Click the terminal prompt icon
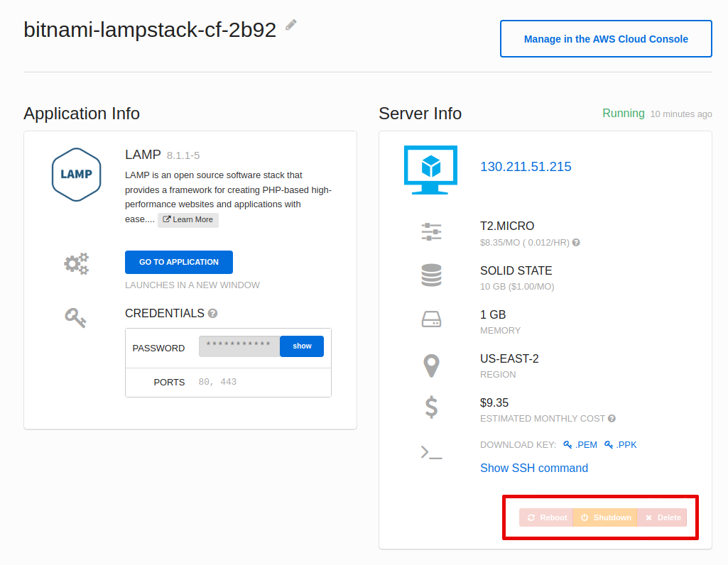Screen dimensions: 728x565 [431, 452]
